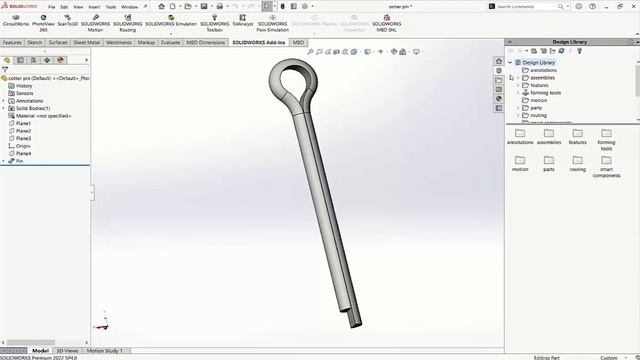Expand the Annotations tree item

coord(4,101)
